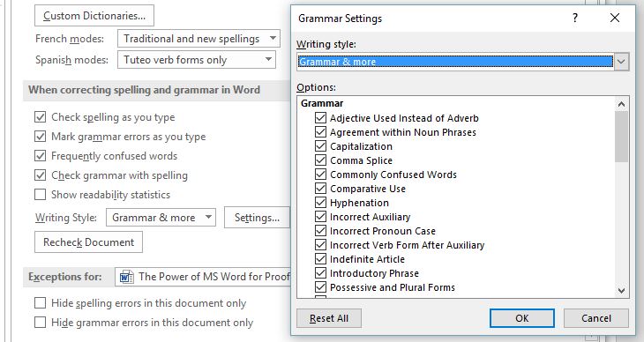Click the Word document icon beside Exceptions for

(x=126, y=277)
